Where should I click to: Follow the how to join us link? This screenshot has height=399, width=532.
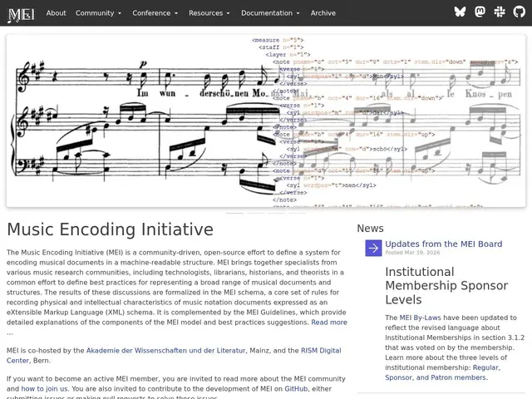44,388
